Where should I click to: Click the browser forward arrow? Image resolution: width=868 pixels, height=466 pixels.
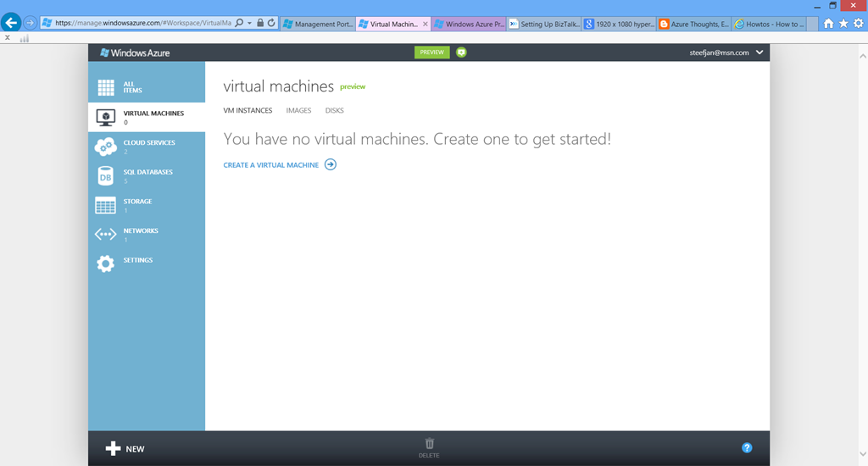coord(31,23)
